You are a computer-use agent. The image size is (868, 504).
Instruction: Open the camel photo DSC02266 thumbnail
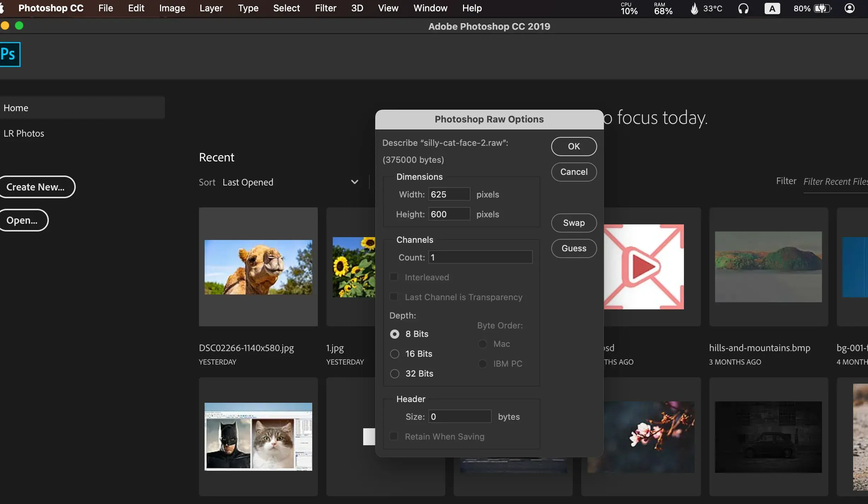point(258,267)
